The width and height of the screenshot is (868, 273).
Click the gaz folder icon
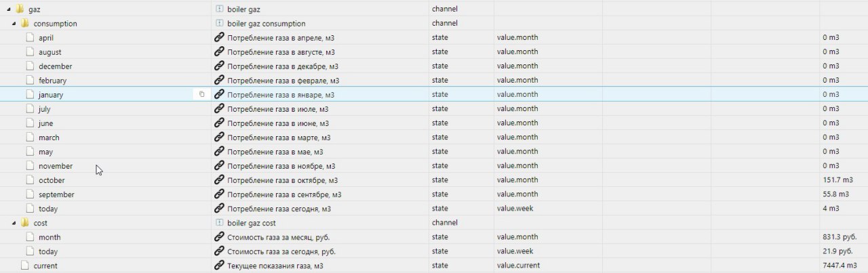click(x=20, y=9)
